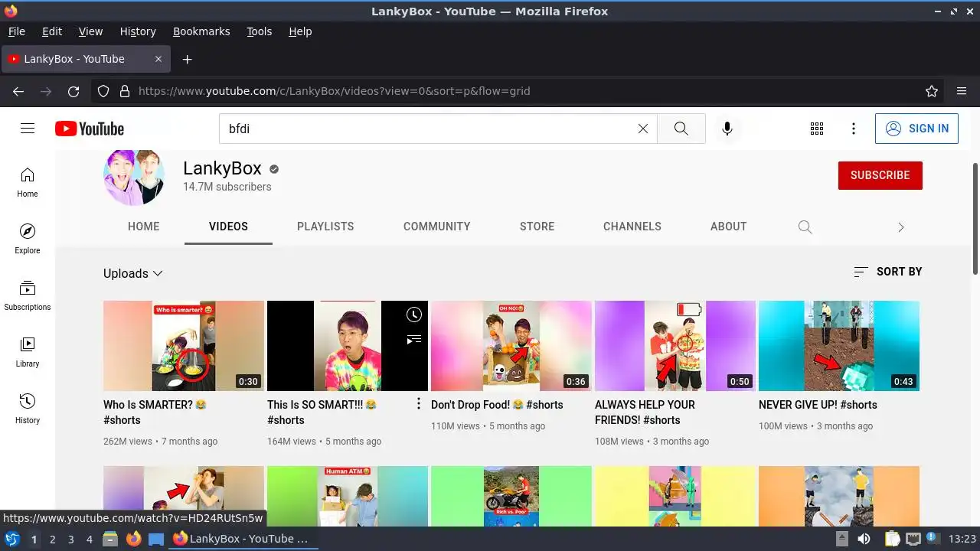Screen dimensions: 980x551
Task: Open the File menu
Action: coord(16,31)
